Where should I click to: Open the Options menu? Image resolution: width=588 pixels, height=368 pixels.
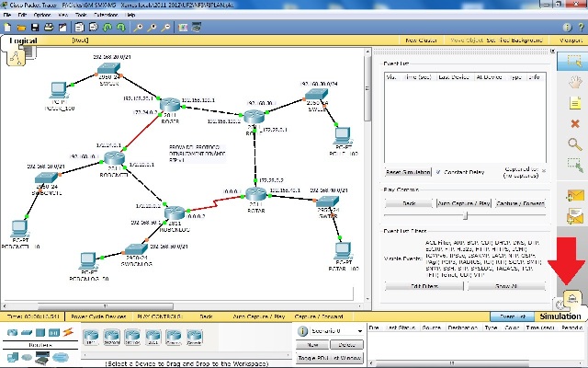coord(42,15)
